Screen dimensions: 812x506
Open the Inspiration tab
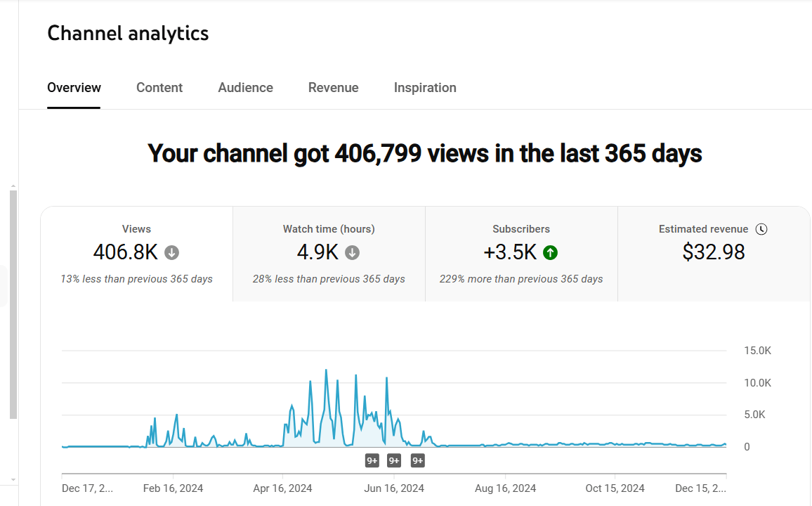tap(425, 88)
